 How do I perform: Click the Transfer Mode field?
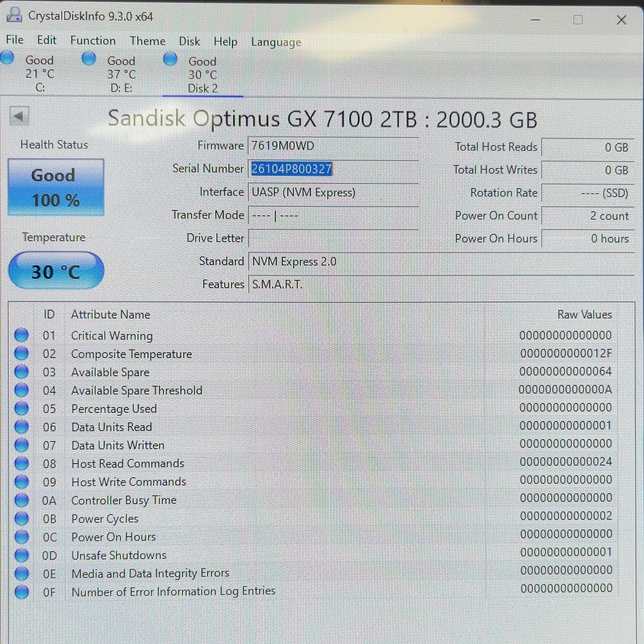[x=333, y=215]
